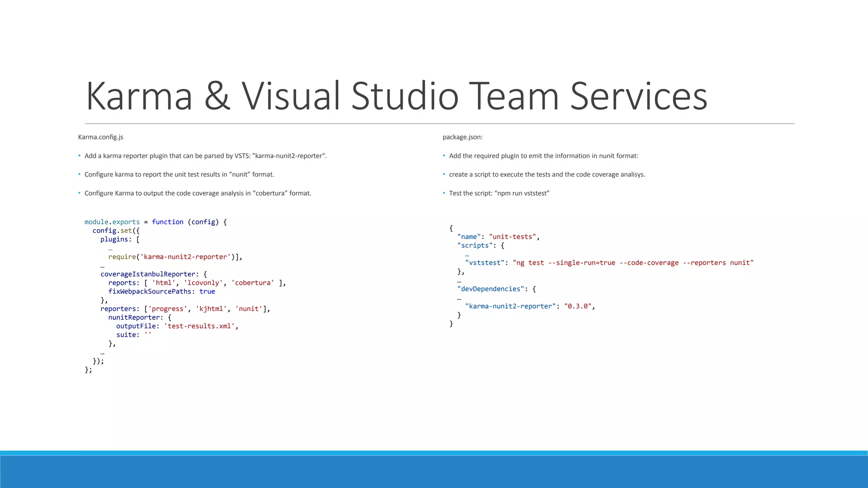The width and height of the screenshot is (868, 488).
Task: Click the reporters array code line
Action: point(185,309)
